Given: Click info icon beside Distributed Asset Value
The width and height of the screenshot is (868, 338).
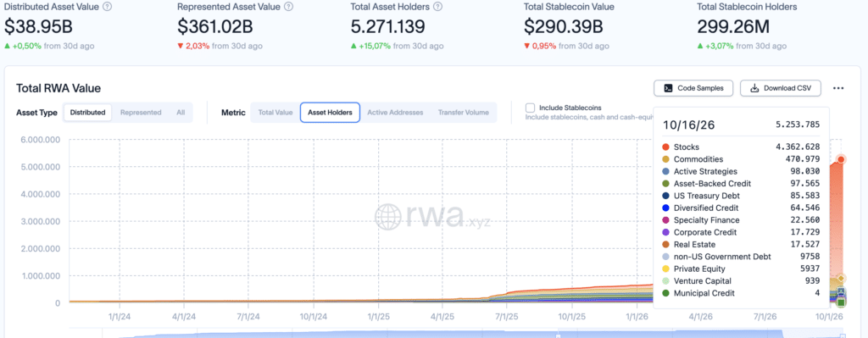Looking at the screenshot, I should pos(108,7).
